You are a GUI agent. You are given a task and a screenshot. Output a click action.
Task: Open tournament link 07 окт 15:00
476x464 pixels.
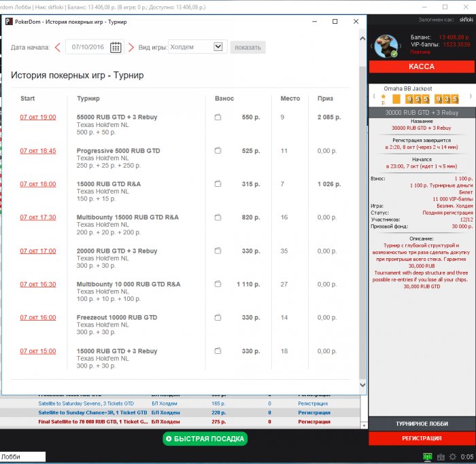[38, 351]
